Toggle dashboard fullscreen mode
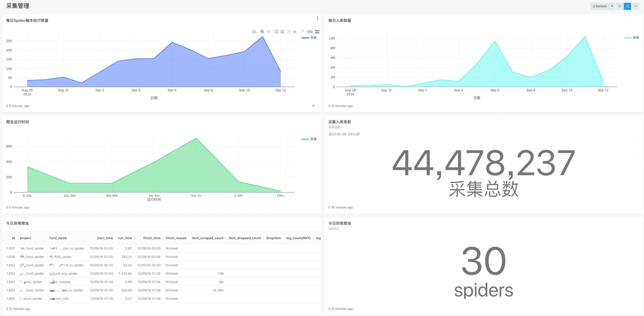 (619, 6)
